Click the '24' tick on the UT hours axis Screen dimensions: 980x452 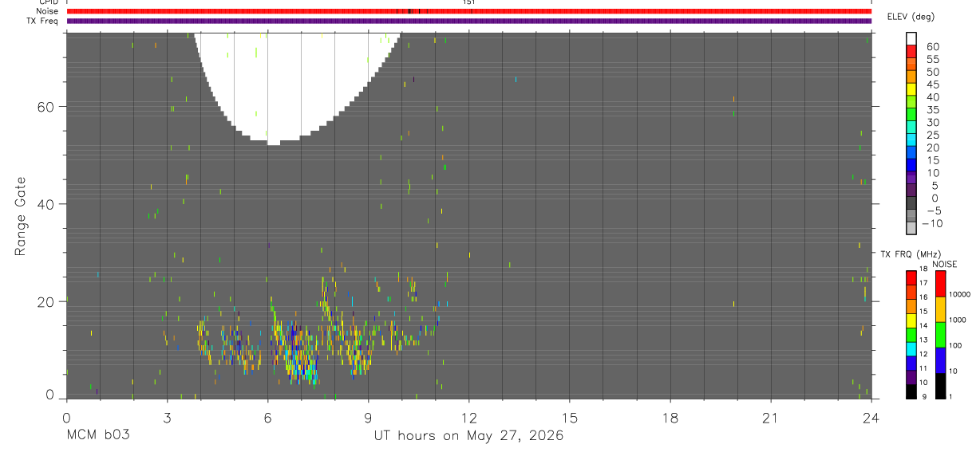(871, 418)
